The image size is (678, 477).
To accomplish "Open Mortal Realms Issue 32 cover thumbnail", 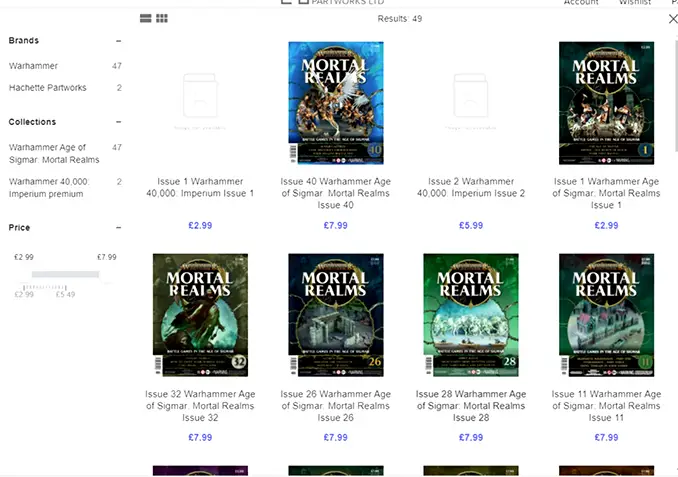I will [200, 315].
